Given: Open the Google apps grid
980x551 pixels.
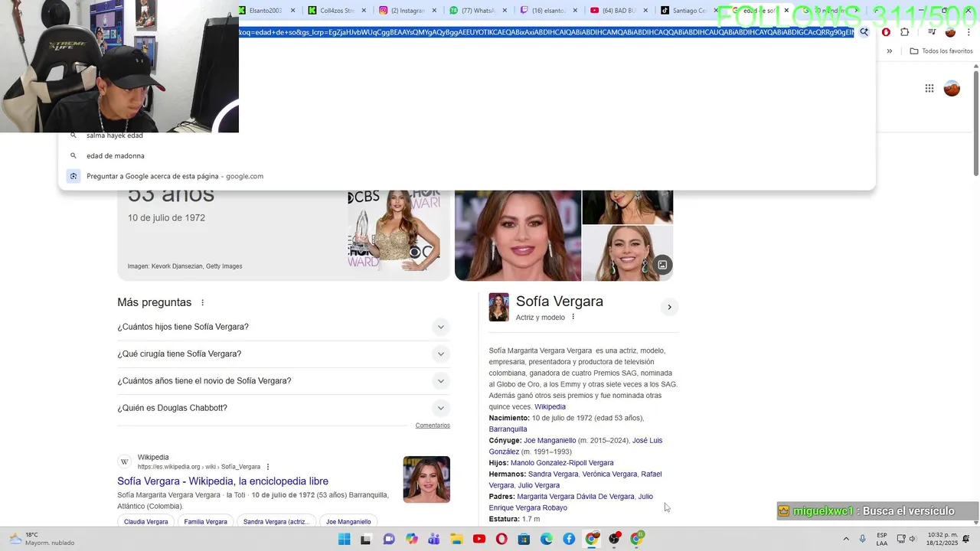Looking at the screenshot, I should click(x=929, y=89).
